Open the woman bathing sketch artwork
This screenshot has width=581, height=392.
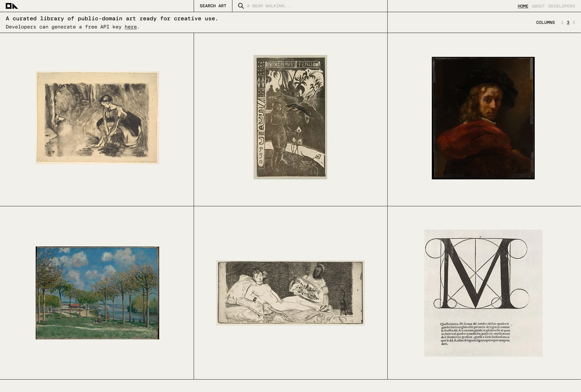97,116
